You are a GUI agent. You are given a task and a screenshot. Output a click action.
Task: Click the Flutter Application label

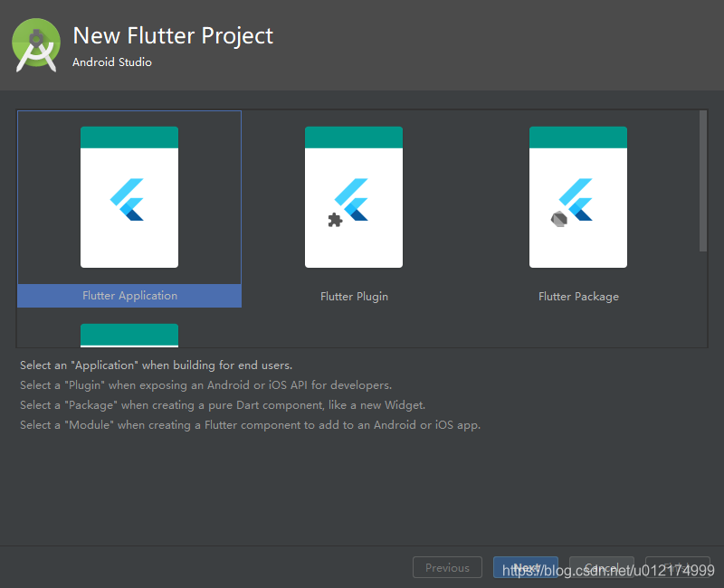129,296
